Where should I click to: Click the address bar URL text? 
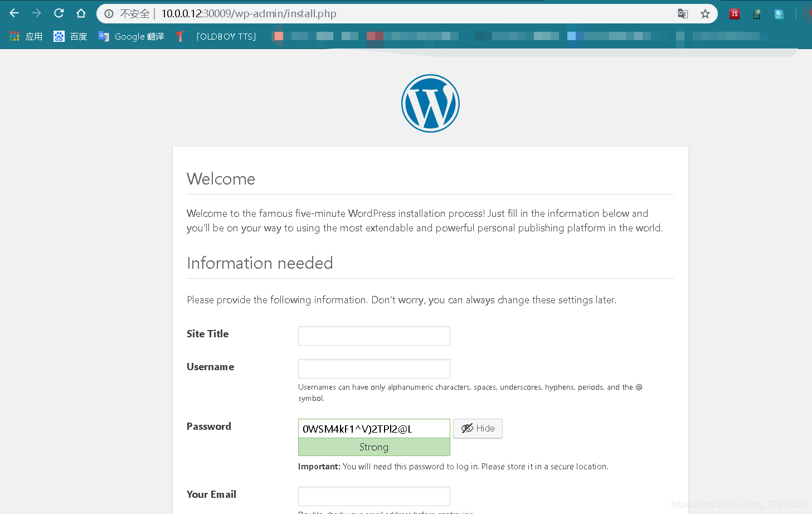[x=249, y=14]
